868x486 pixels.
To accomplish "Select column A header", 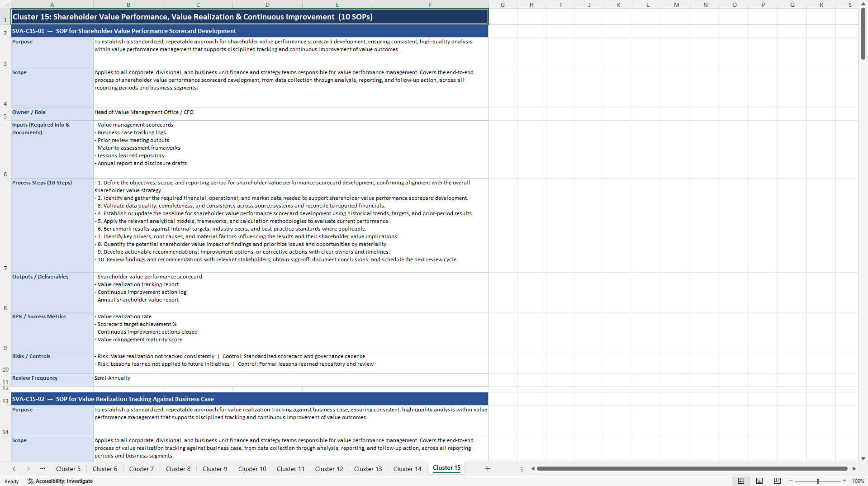I will [x=52, y=5].
